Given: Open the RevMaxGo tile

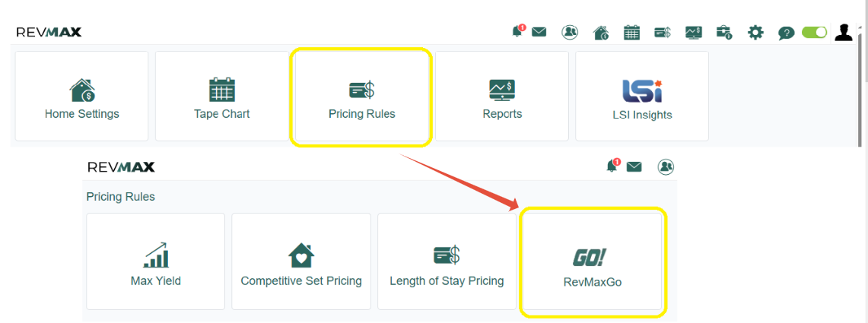Looking at the screenshot, I should click(593, 261).
